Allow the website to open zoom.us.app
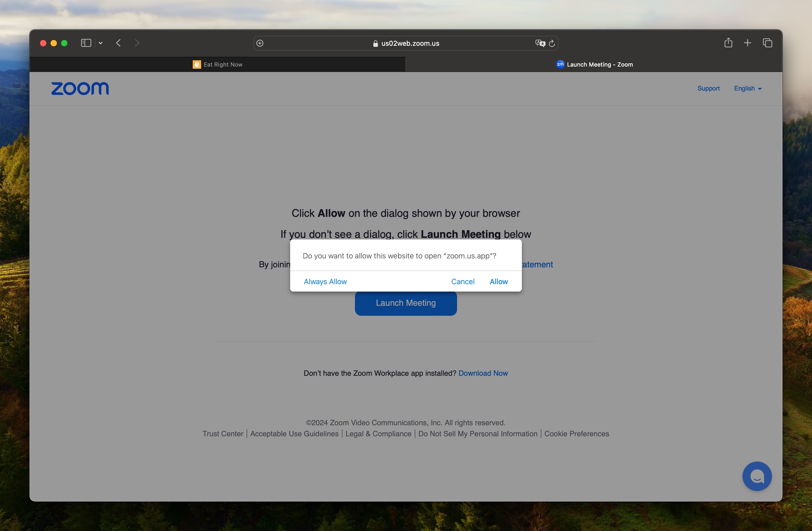 498,281
